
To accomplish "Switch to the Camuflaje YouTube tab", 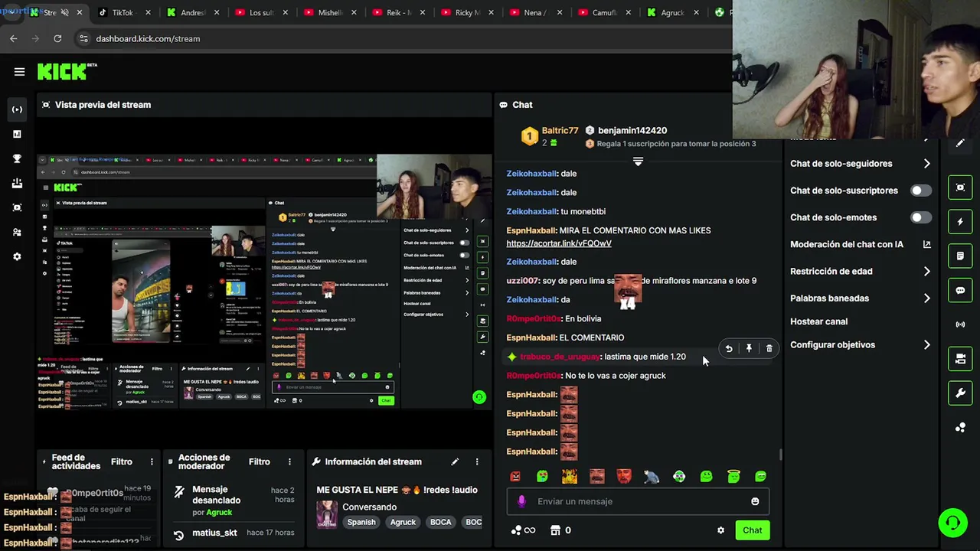I will [605, 12].
